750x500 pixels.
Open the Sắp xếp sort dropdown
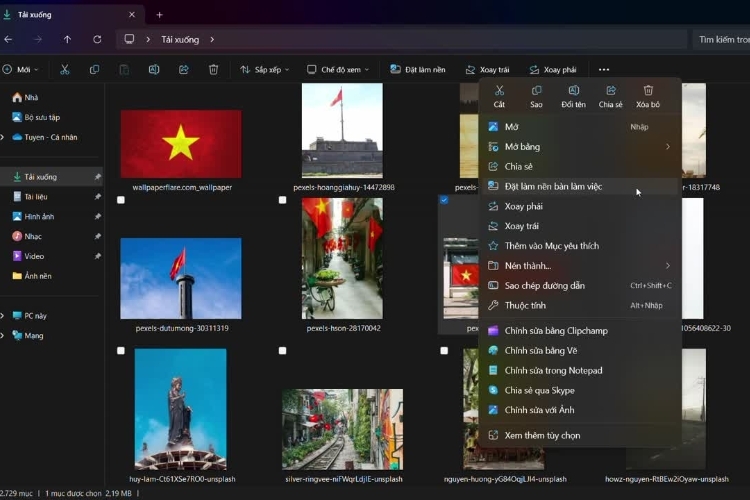point(265,70)
